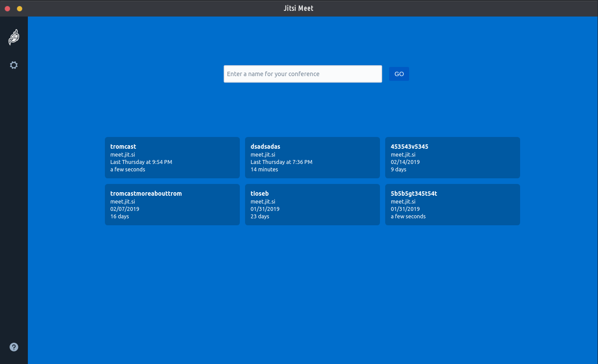
Task: Open help with the question mark icon
Action: [14, 347]
